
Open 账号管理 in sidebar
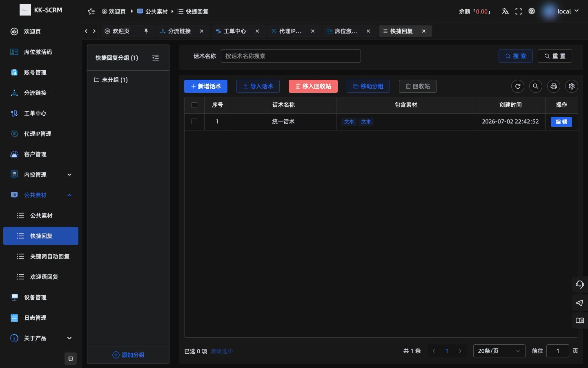pos(41,72)
